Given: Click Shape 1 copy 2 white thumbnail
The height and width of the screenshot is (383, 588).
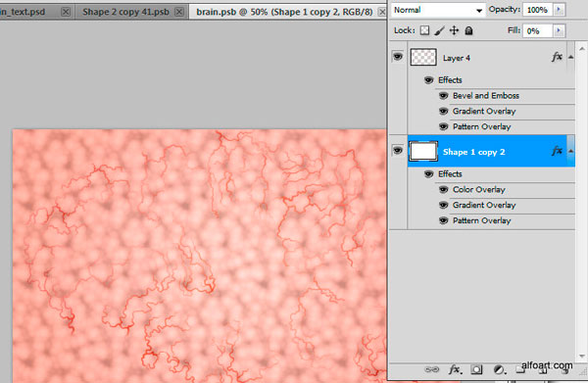Looking at the screenshot, I should (x=423, y=151).
